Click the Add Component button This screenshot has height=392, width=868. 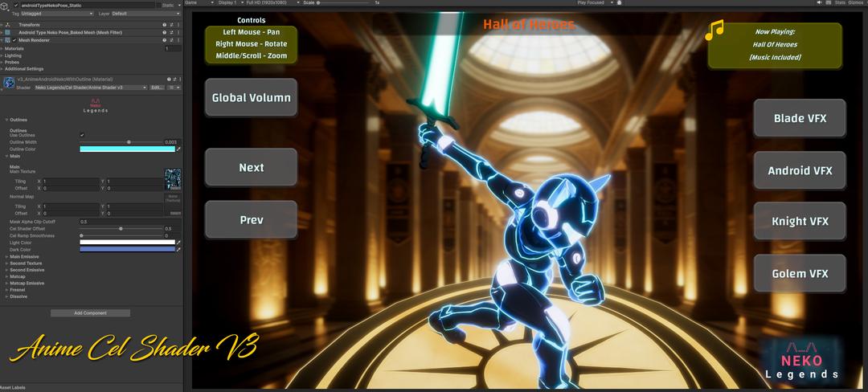pyautogui.click(x=90, y=312)
